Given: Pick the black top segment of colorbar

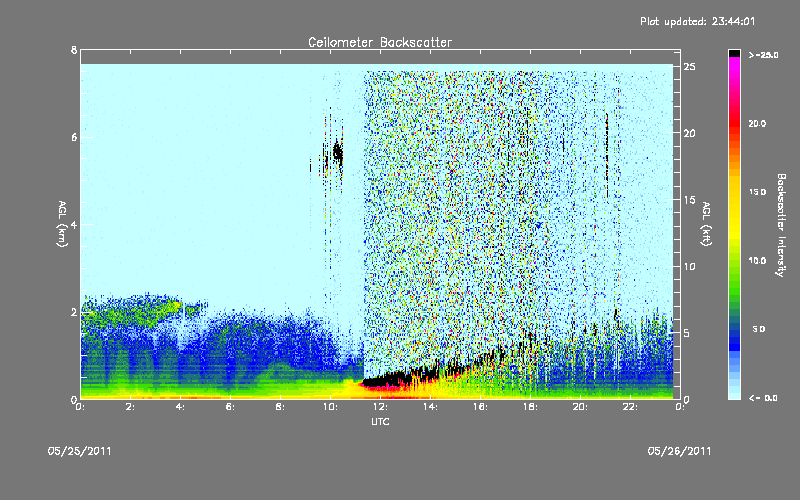Looking at the screenshot, I should (734, 53).
